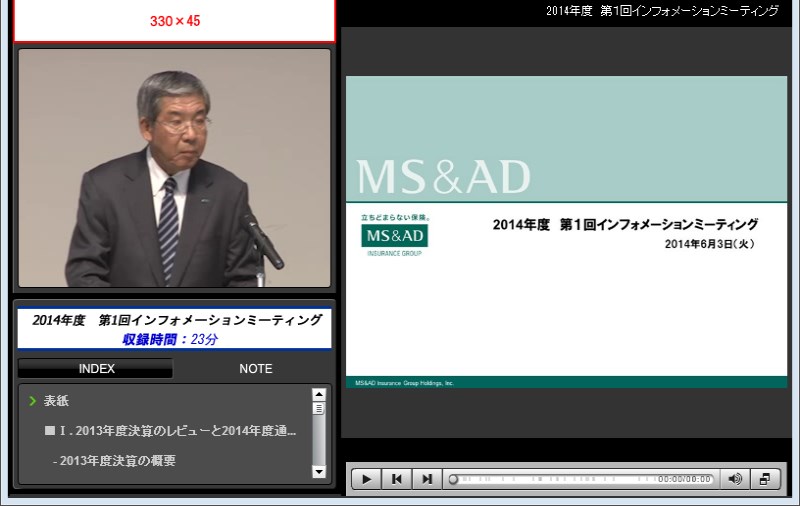The width and height of the screenshot is (800, 506).
Task: Click the seek bar handle at start
Action: 453,479
